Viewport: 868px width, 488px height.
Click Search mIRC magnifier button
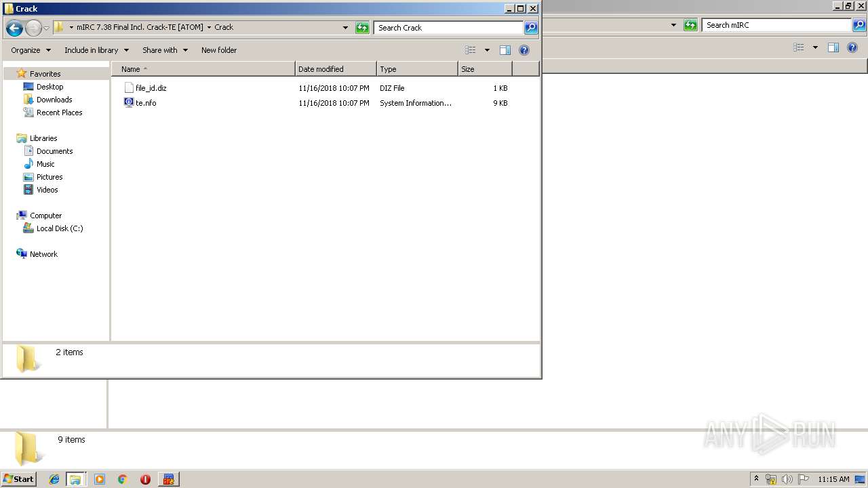pyautogui.click(x=859, y=25)
